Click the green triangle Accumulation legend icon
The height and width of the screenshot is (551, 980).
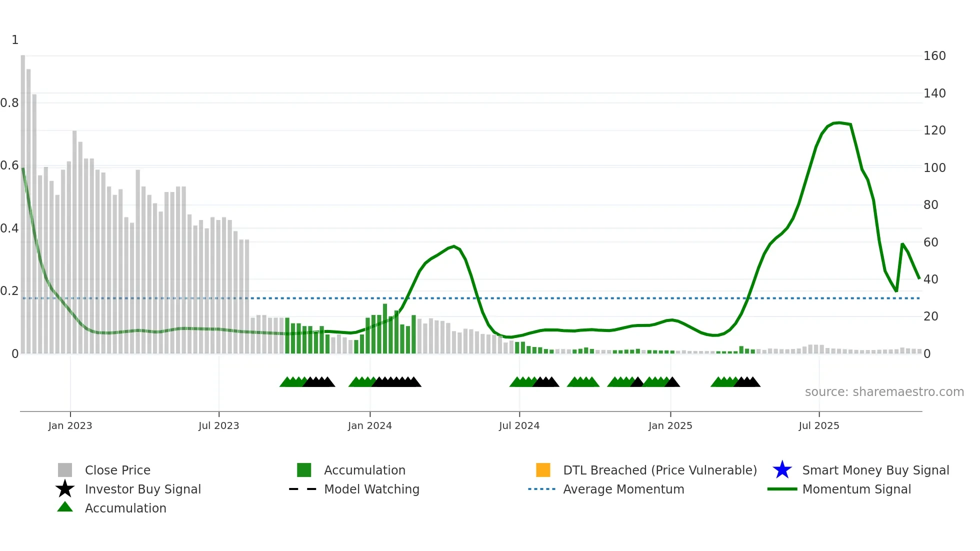(65, 507)
